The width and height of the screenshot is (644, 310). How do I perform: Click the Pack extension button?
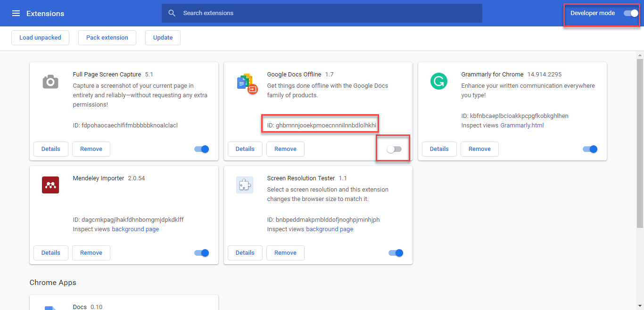click(x=107, y=37)
